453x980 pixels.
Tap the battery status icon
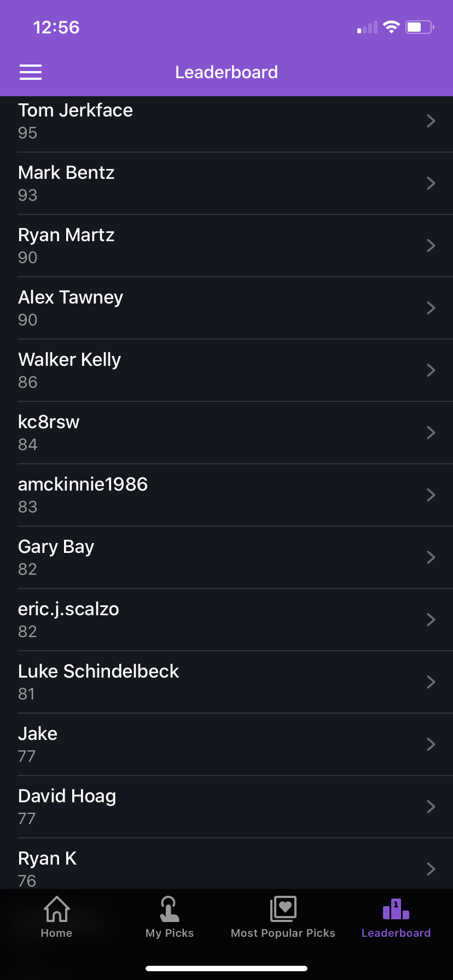point(420,27)
